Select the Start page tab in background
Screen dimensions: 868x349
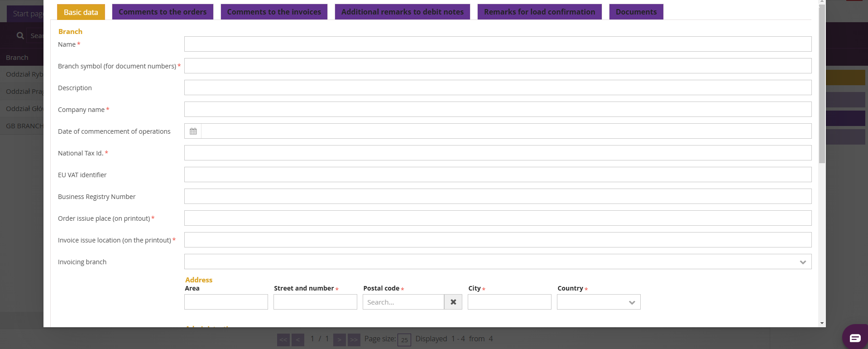click(26, 14)
